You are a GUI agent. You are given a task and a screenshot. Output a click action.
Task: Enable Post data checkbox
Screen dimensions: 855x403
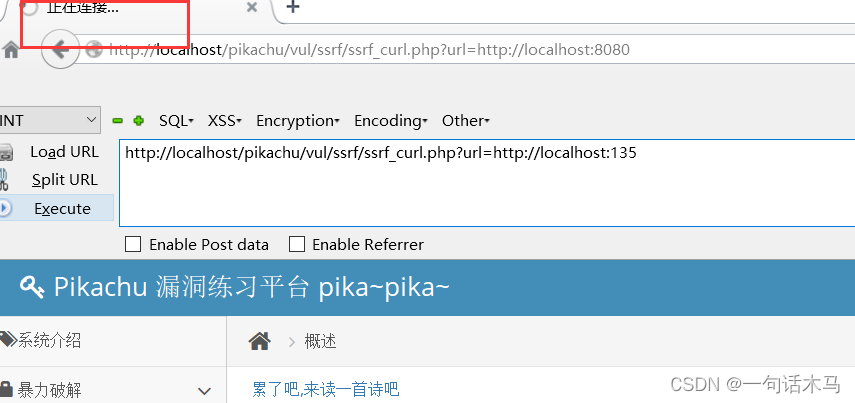coord(133,244)
